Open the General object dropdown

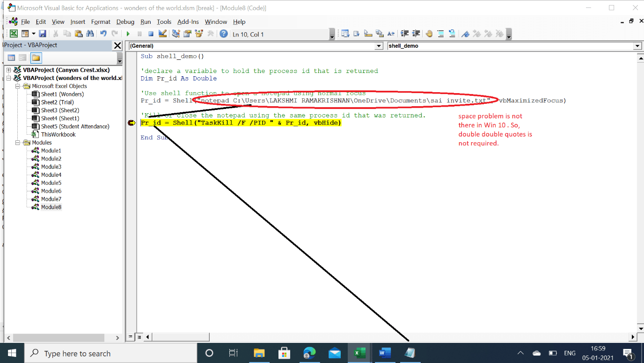(x=378, y=46)
